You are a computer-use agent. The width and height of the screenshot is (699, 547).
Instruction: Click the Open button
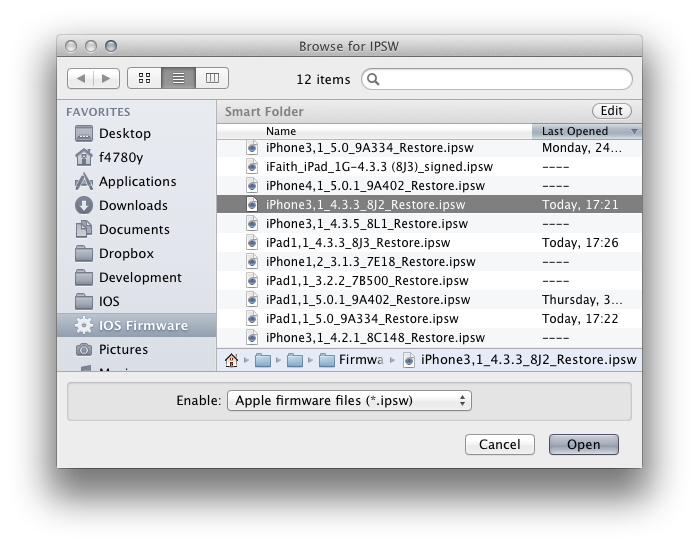(584, 444)
